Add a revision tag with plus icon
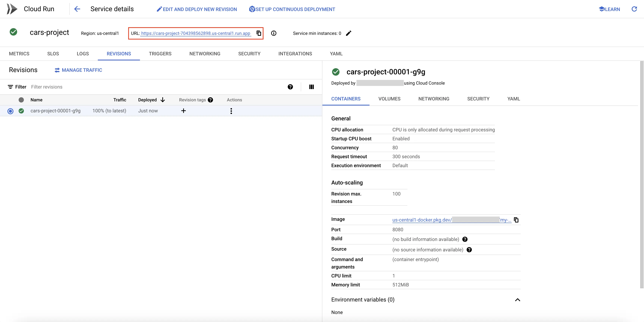644x322 pixels. [184, 111]
